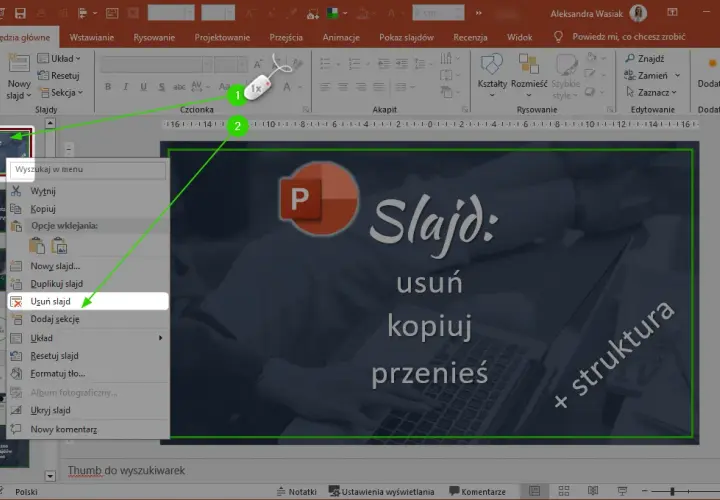
Task: Click the Kształty shapes icon
Action: point(491,64)
